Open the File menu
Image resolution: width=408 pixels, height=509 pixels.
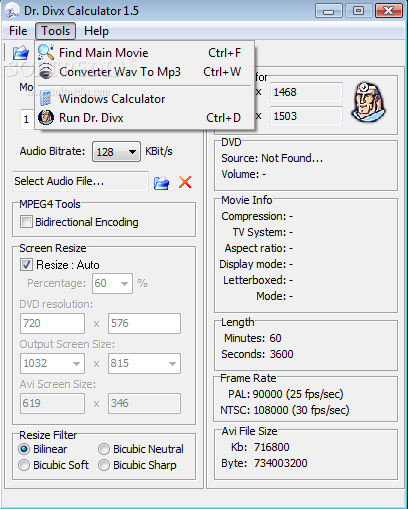[x=18, y=31]
